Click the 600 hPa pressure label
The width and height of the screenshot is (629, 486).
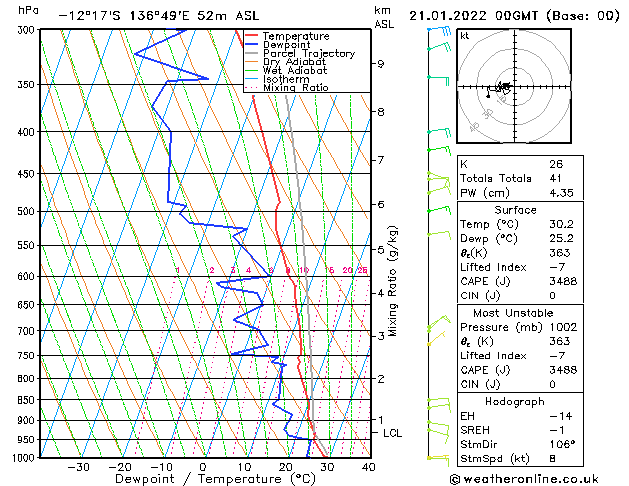tap(28, 277)
